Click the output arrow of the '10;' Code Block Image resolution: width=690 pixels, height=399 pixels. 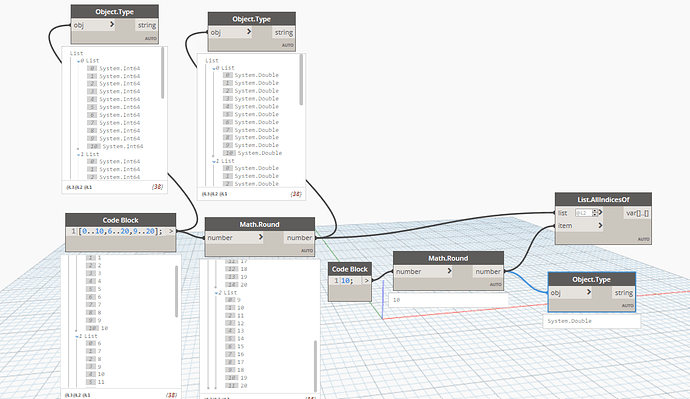click(367, 280)
